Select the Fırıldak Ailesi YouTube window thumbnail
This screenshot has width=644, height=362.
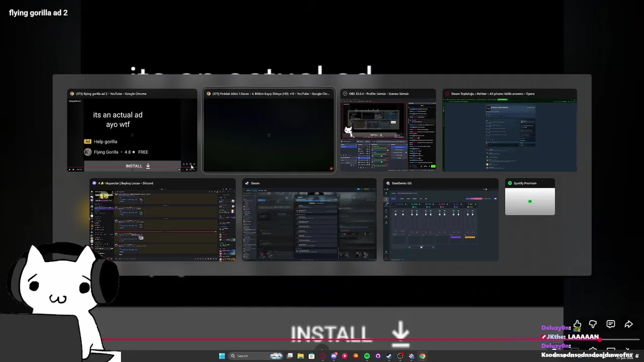point(269,131)
